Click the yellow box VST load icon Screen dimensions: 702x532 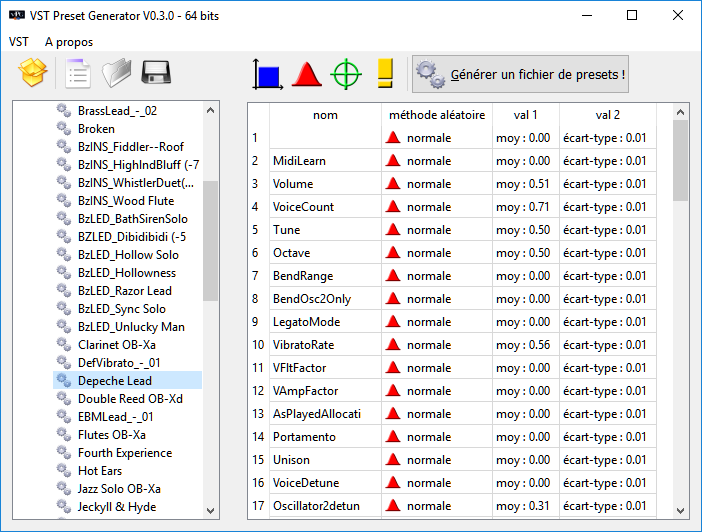point(33,73)
